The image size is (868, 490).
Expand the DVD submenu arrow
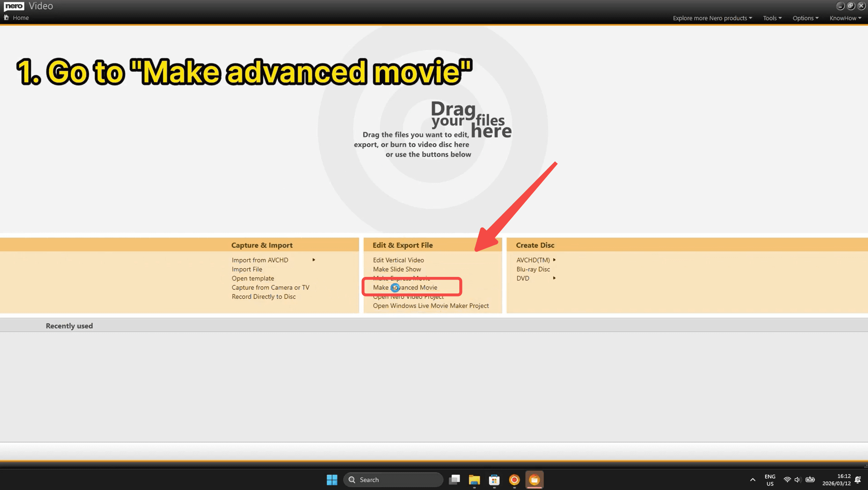(554, 278)
